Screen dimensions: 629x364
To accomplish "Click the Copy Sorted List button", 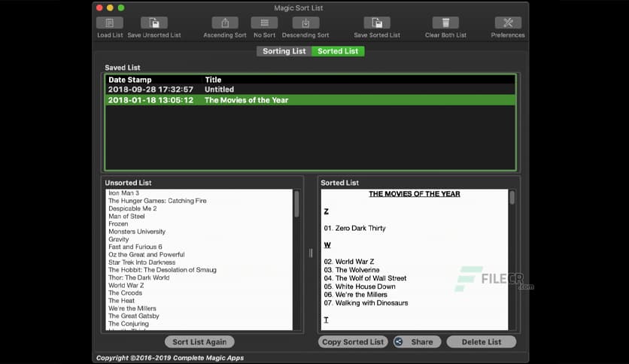I will pyautogui.click(x=353, y=341).
